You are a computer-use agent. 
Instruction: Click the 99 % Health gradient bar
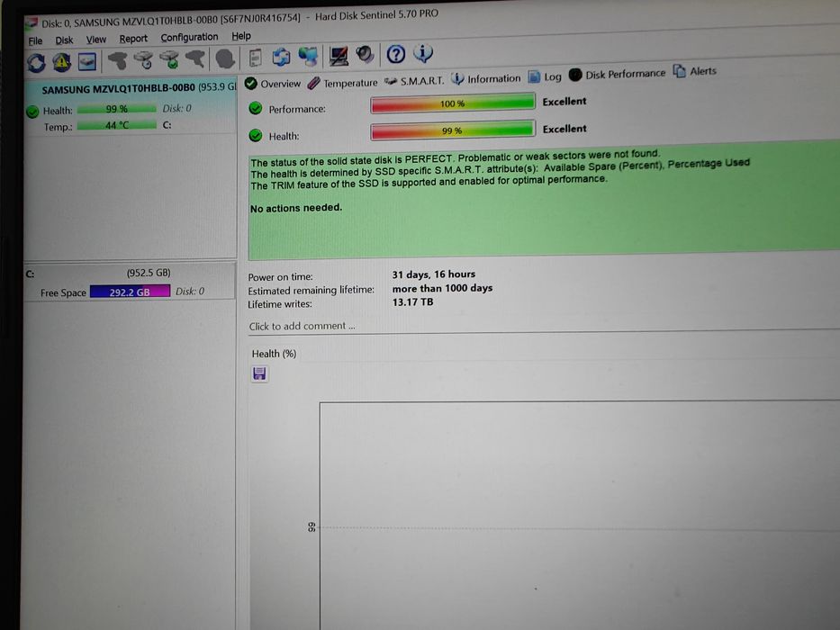point(453,130)
